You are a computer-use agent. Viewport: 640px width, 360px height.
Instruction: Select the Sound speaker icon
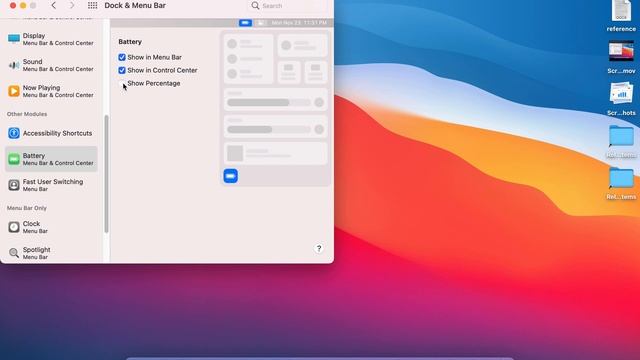(14, 65)
